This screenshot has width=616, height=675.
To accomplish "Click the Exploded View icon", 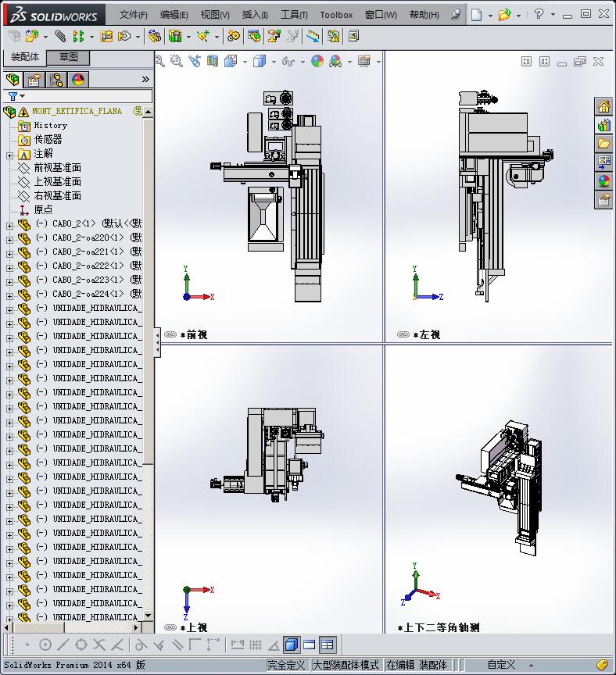I will [274, 36].
